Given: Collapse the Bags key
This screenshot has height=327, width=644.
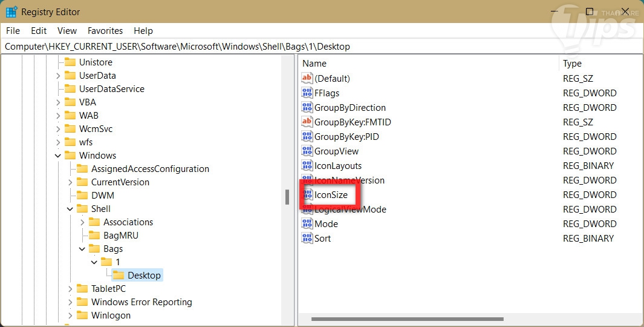Looking at the screenshot, I should point(82,249).
